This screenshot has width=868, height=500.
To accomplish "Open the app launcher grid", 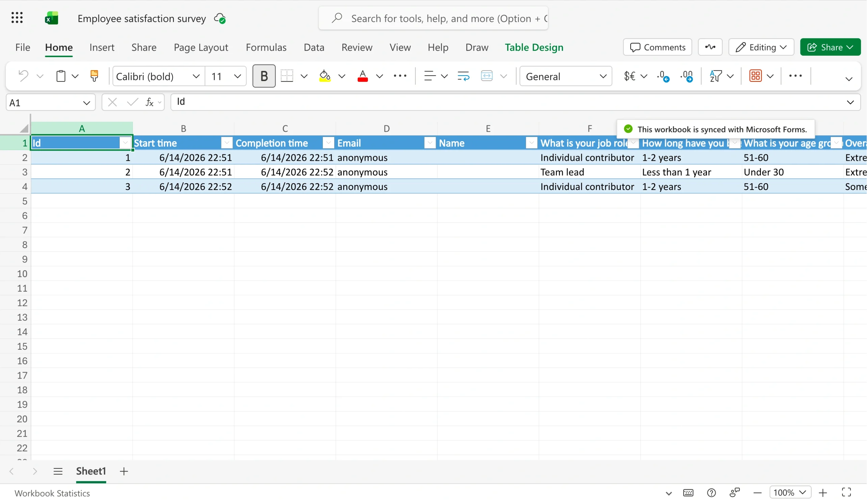I will (17, 18).
